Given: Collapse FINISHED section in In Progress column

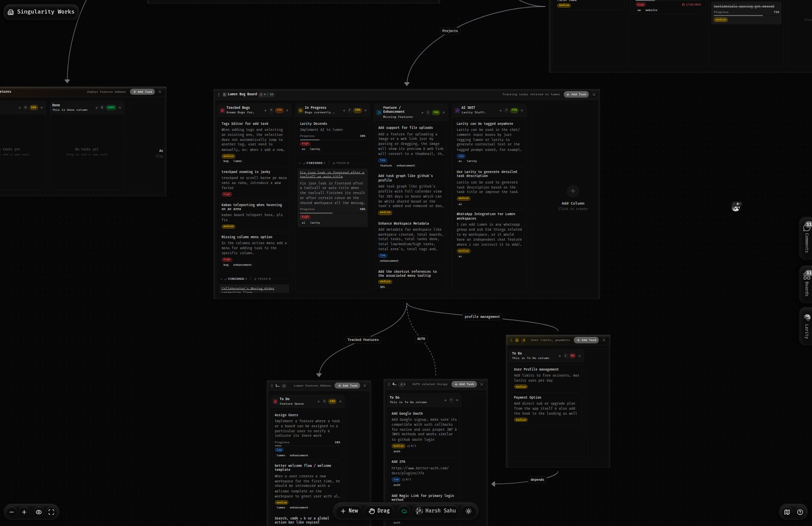Looking at the screenshot, I should coord(312,163).
